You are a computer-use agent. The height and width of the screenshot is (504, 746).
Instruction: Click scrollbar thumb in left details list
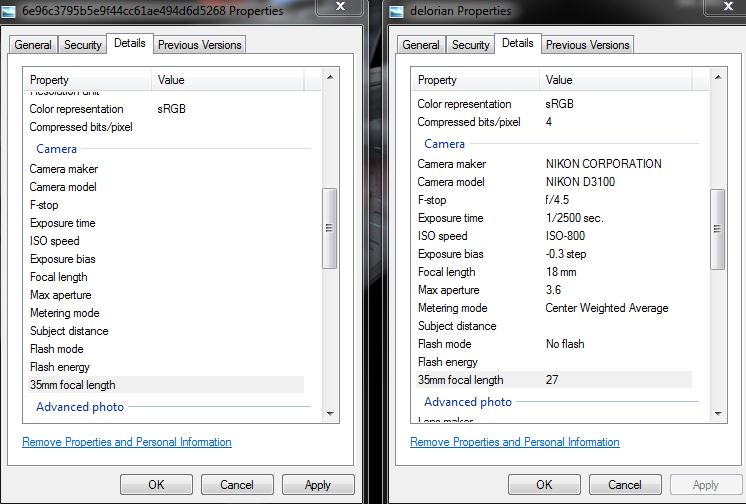coord(329,228)
